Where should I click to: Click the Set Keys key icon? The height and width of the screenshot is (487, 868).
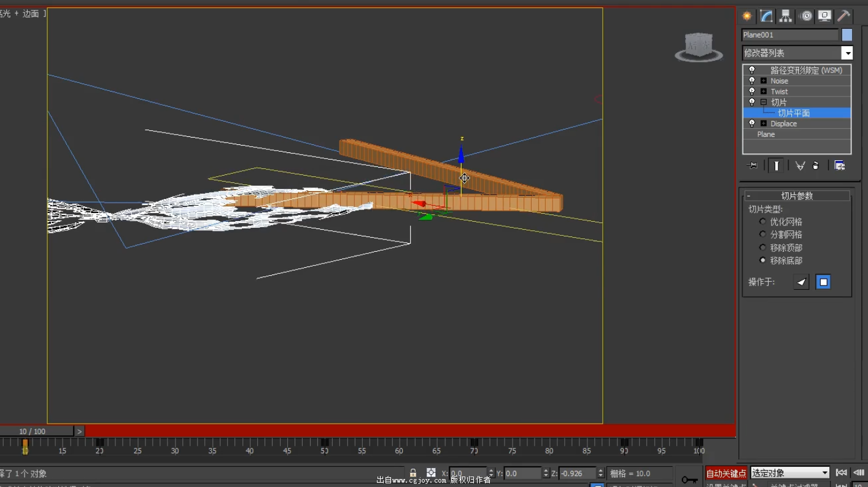pyautogui.click(x=689, y=478)
